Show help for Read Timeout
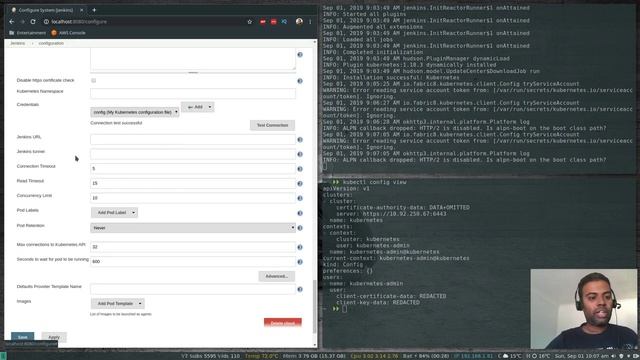The width and height of the screenshot is (640, 360). (300, 184)
